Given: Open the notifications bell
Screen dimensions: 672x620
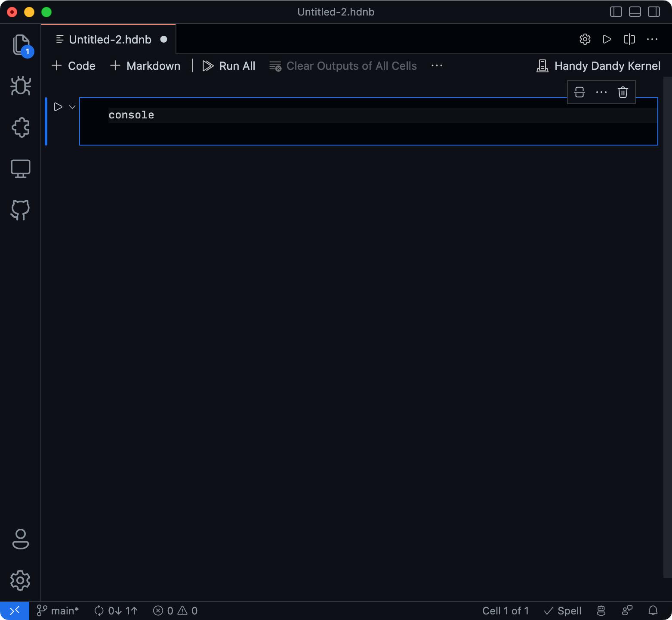Looking at the screenshot, I should (653, 611).
